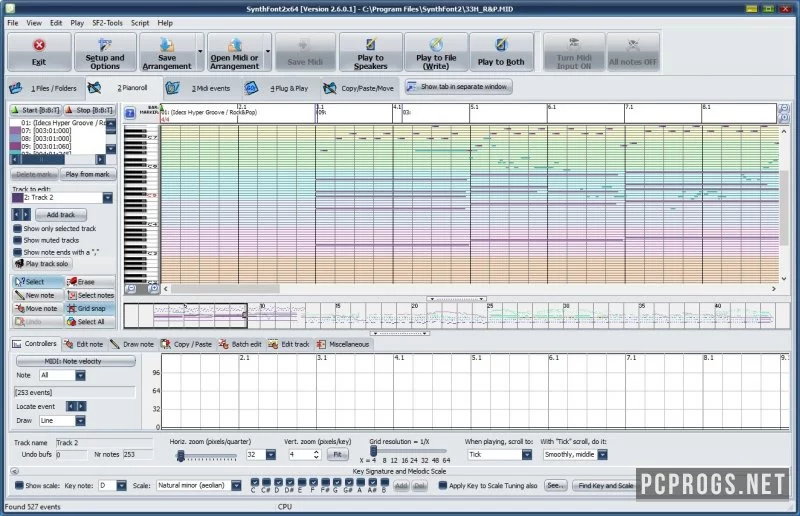Screen dimensions: 800x516
Task: Click the Save Arrangement toolbar button
Action: pos(167,52)
